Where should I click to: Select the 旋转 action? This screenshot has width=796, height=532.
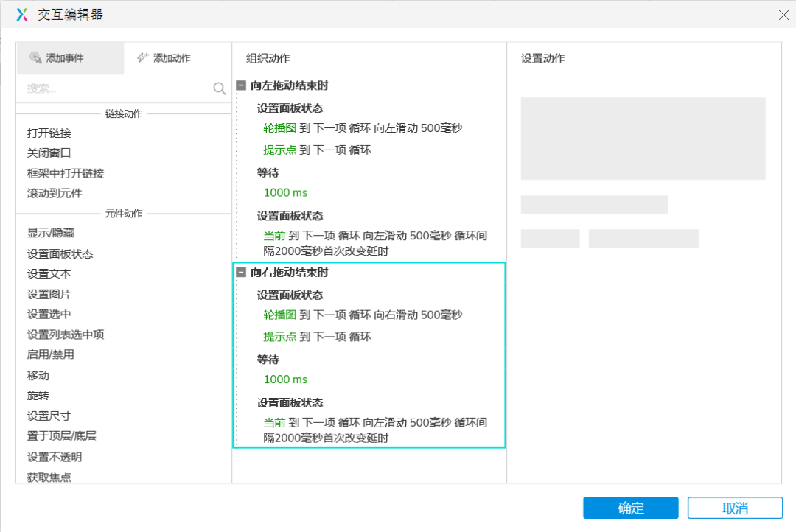pos(38,396)
